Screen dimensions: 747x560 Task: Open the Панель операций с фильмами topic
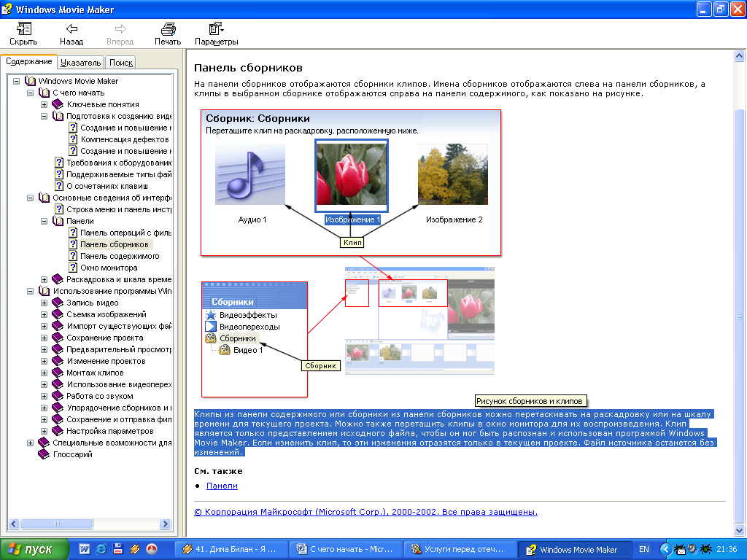(x=125, y=233)
